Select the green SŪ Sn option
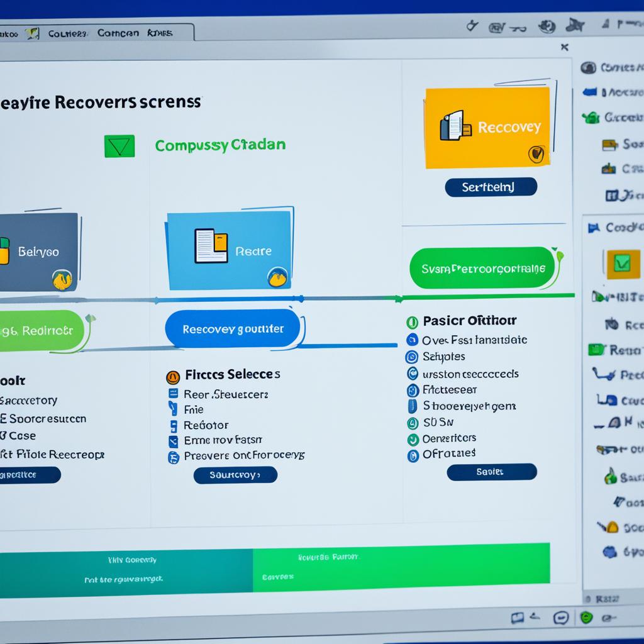The height and width of the screenshot is (644, 644). [x=413, y=423]
